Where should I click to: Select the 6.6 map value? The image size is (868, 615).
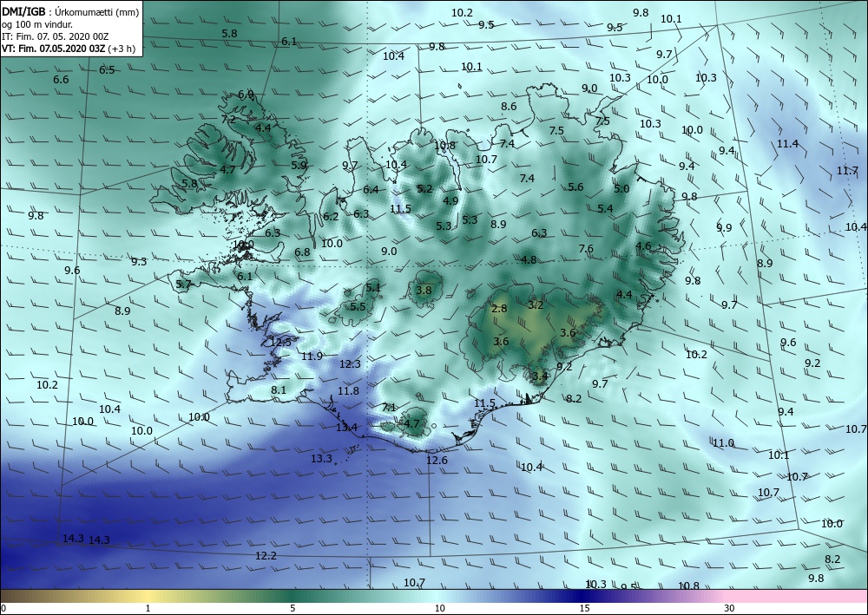pos(61,80)
